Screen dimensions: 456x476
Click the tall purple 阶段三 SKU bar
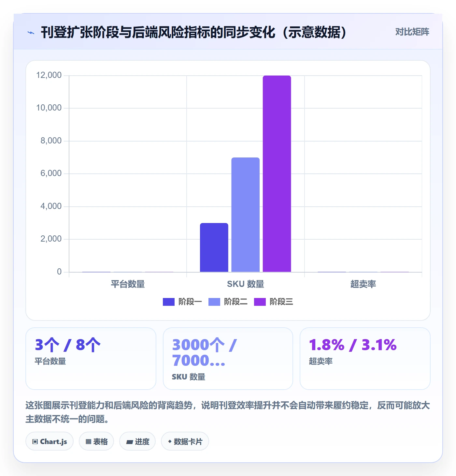(x=277, y=174)
